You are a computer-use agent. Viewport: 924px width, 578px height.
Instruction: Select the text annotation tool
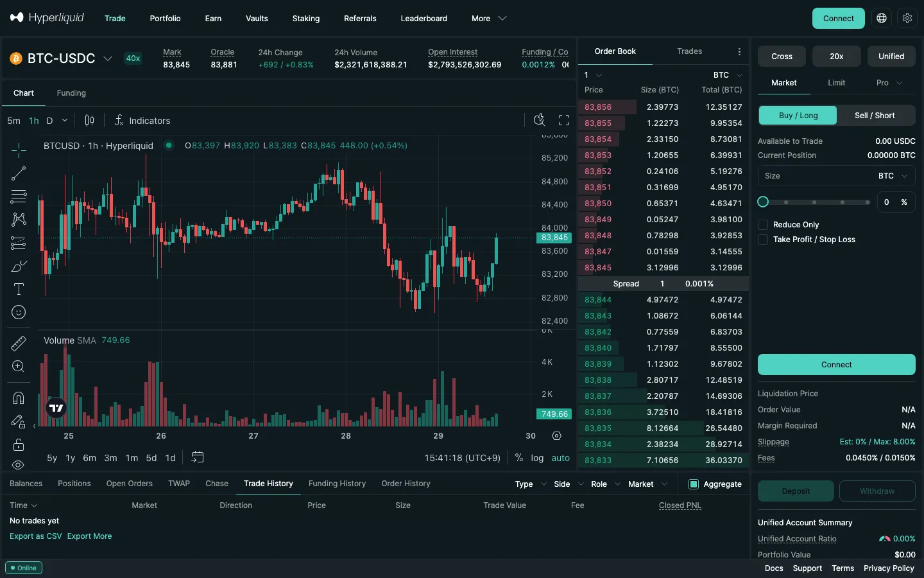[19, 289]
